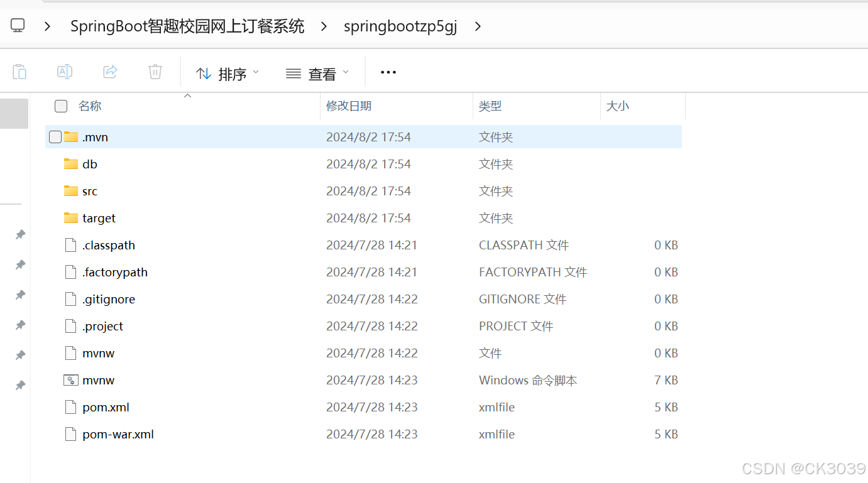Sort by the 名称 column header
868x483 pixels.
click(x=90, y=106)
